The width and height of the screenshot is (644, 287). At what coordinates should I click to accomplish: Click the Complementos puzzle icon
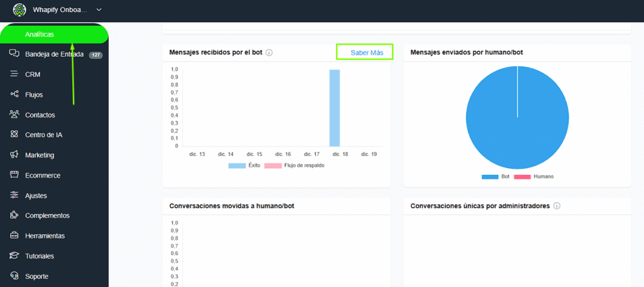(14, 215)
